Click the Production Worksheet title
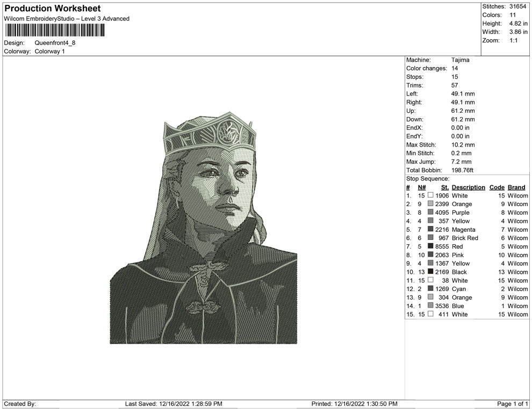 tap(53, 9)
